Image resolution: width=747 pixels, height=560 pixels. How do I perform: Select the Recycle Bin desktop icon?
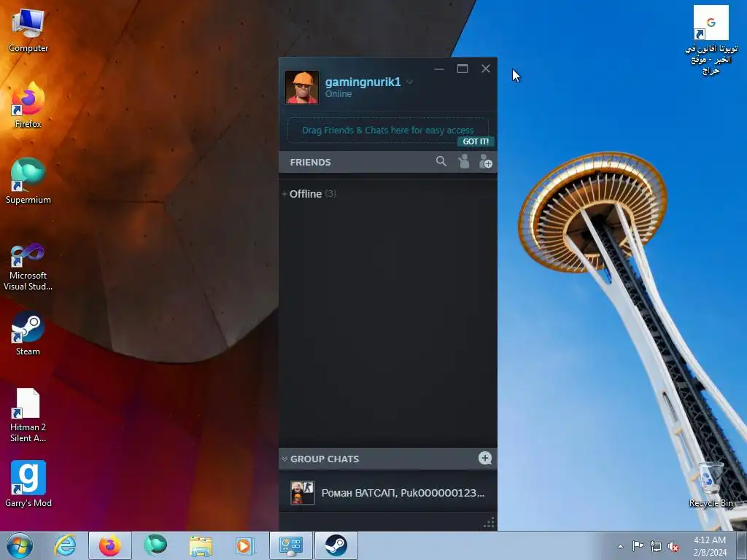click(x=711, y=485)
